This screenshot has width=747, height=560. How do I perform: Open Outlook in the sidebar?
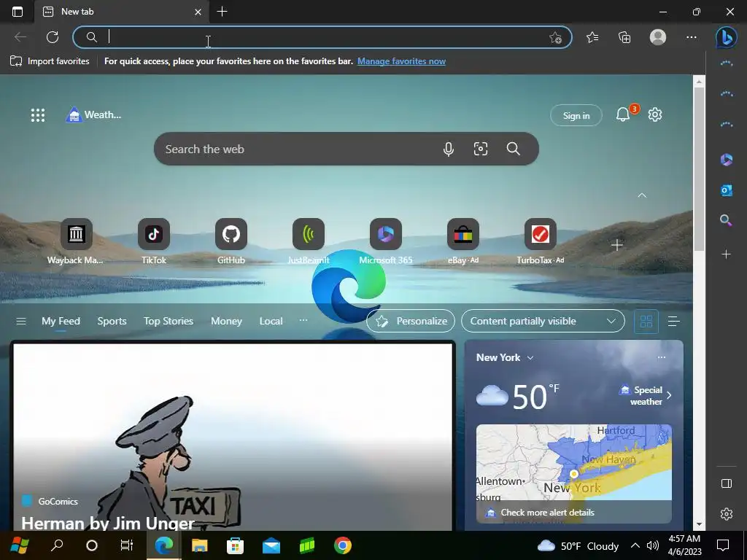point(726,190)
